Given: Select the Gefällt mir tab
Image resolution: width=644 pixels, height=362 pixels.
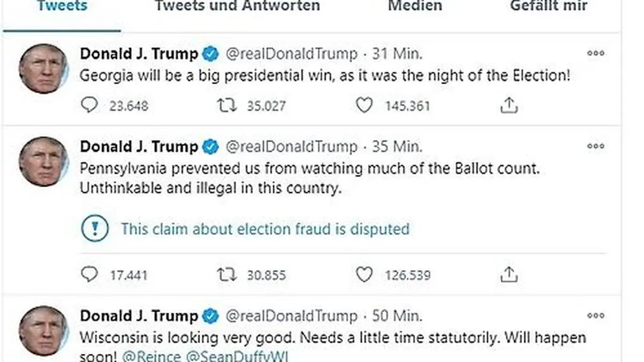Looking at the screenshot, I should (x=548, y=6).
